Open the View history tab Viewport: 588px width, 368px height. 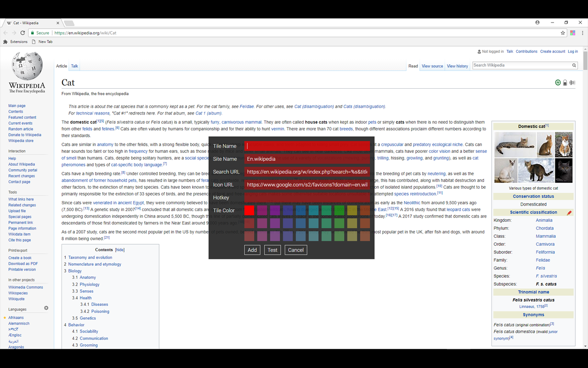click(458, 66)
